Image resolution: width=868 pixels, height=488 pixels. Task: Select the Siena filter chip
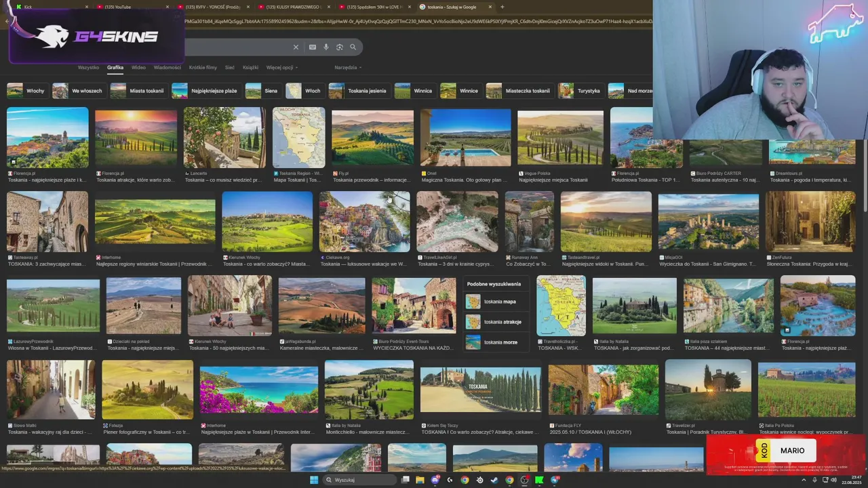262,91
